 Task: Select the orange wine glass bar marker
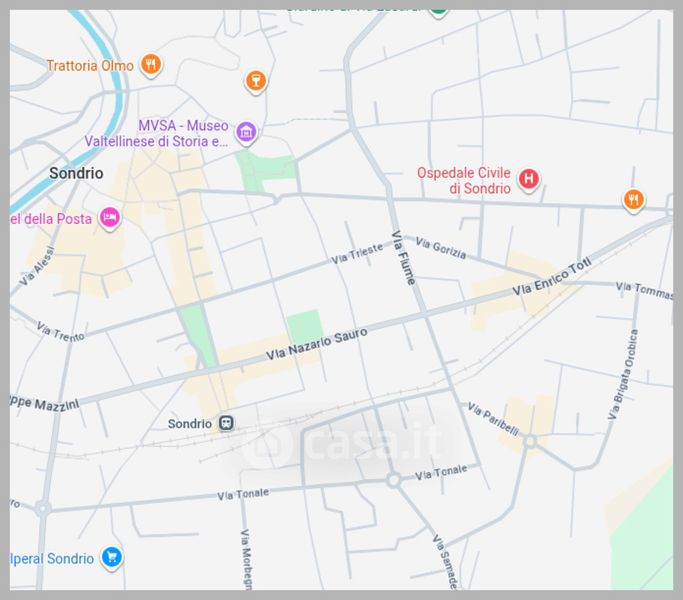(256, 81)
